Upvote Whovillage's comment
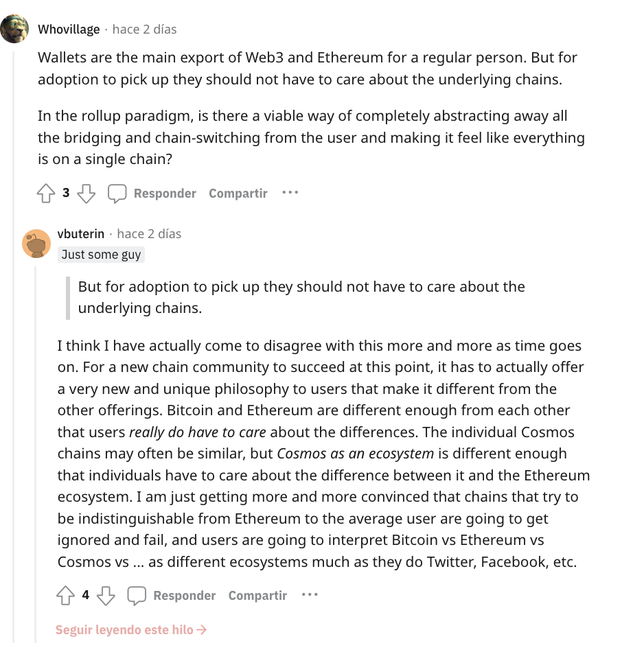The width and height of the screenshot is (644, 652). pos(46,194)
